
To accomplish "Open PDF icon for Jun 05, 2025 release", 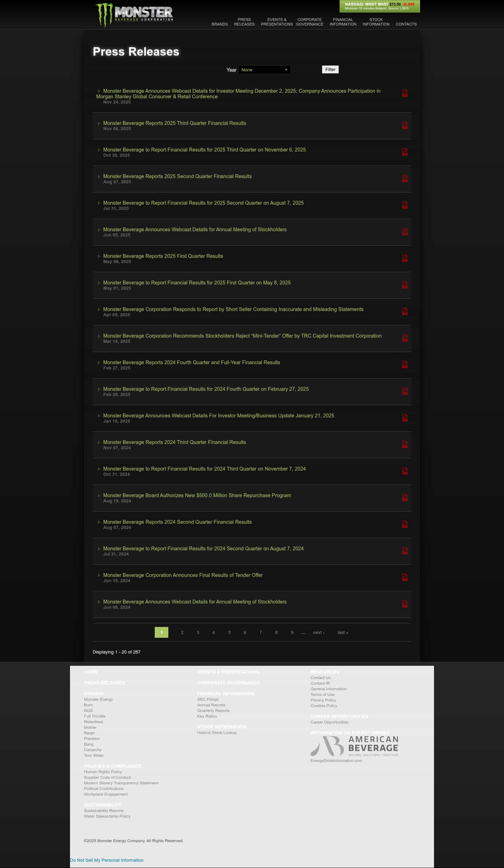I will tap(405, 232).
